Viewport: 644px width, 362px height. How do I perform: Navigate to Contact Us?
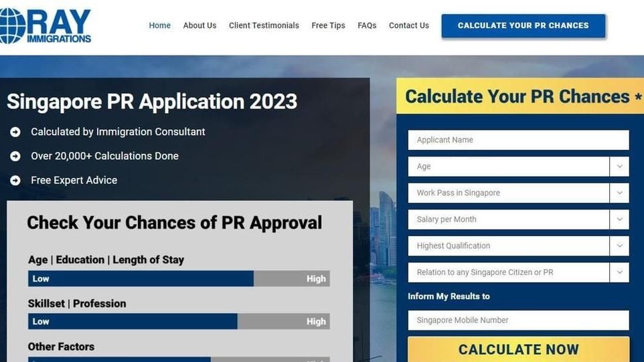[408, 25]
